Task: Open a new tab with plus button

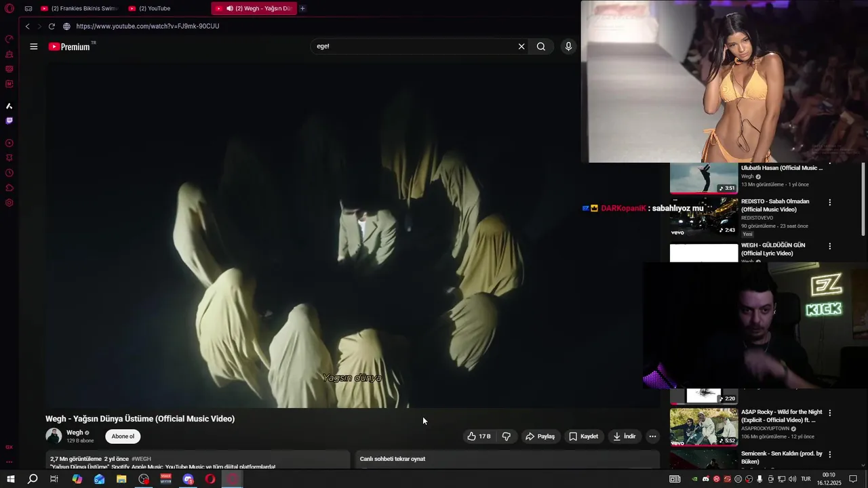Action: 302,9
